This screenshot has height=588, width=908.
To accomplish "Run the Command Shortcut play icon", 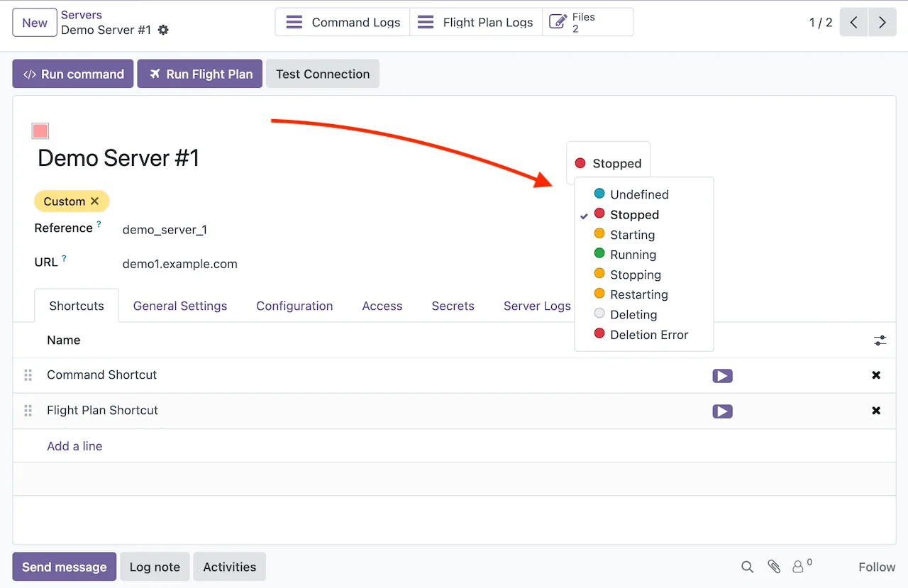I will [722, 376].
